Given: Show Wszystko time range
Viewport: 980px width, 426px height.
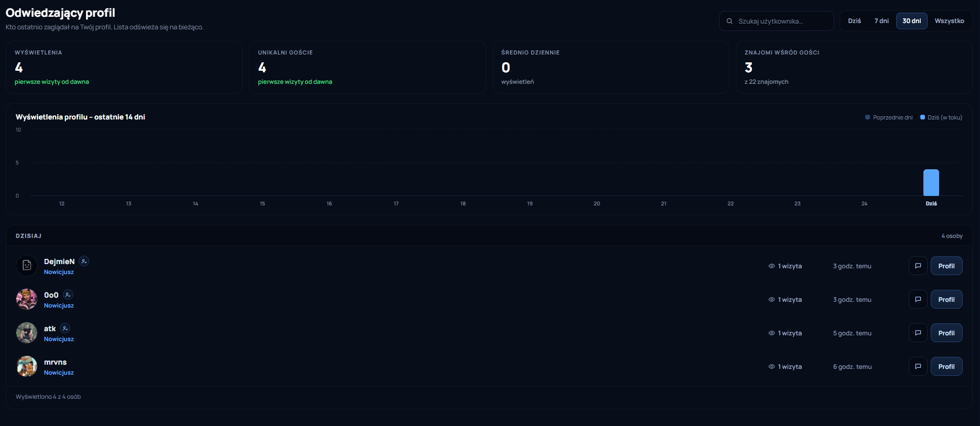Looking at the screenshot, I should point(949,21).
